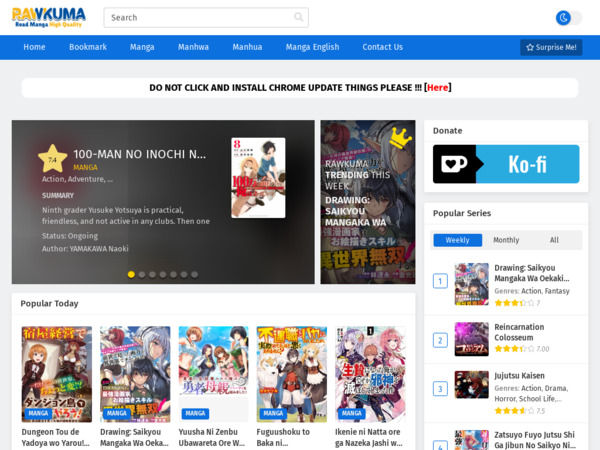Screen dimensions: 600x450
Task: Click the Ko-fi donate button
Action: (x=506, y=164)
